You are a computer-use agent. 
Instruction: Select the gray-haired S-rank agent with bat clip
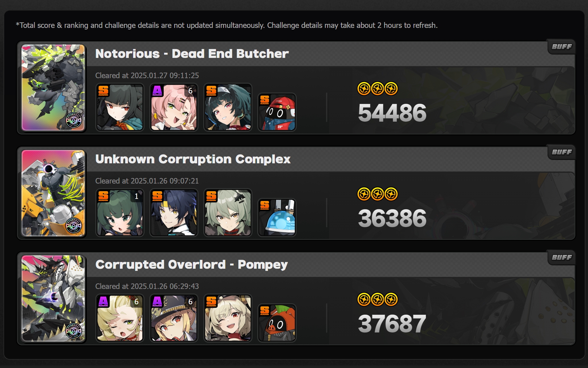point(228,213)
